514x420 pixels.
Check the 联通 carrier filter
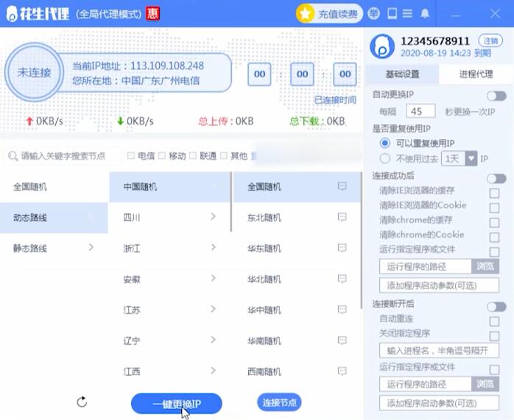click(193, 155)
